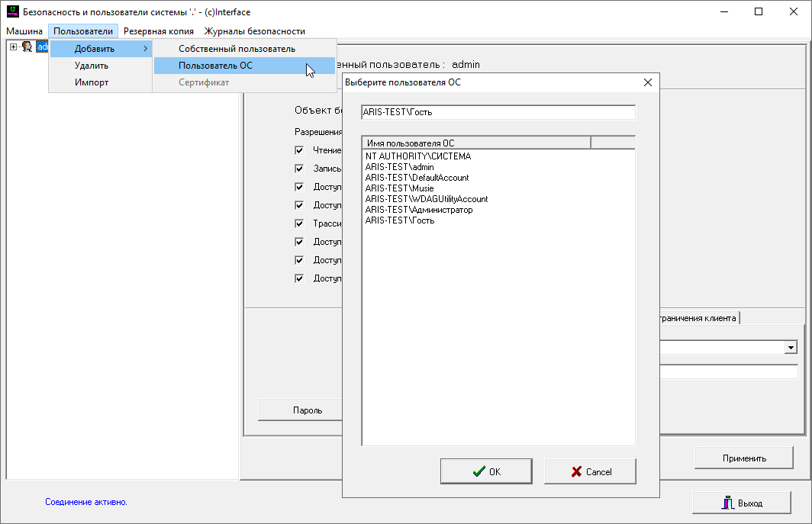The image size is (812, 524).
Task: Open the Журналы безопасности menu
Action: (x=254, y=31)
